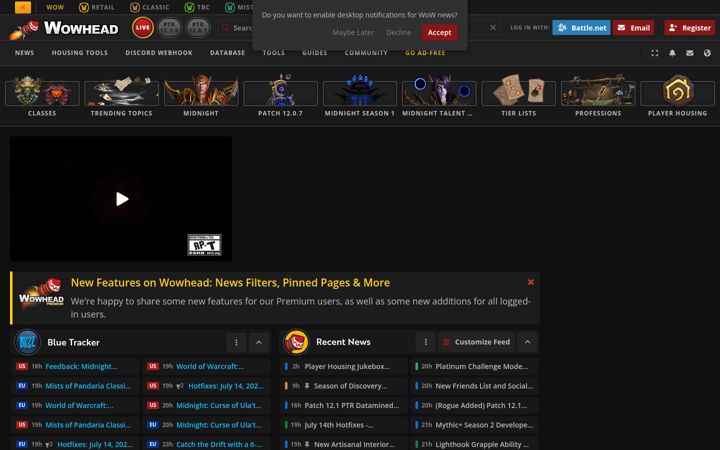Switch to the TBC site tab
The width and height of the screenshot is (720, 450).
point(197,7)
